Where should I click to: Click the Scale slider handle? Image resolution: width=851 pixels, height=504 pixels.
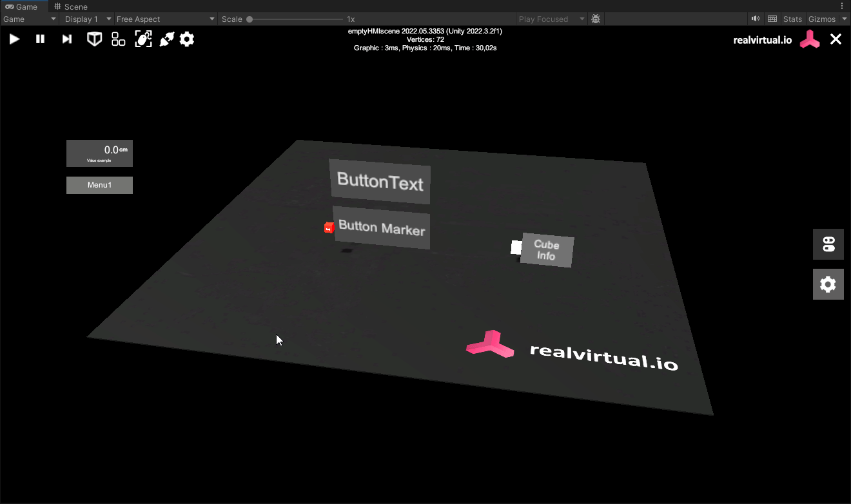pos(249,19)
